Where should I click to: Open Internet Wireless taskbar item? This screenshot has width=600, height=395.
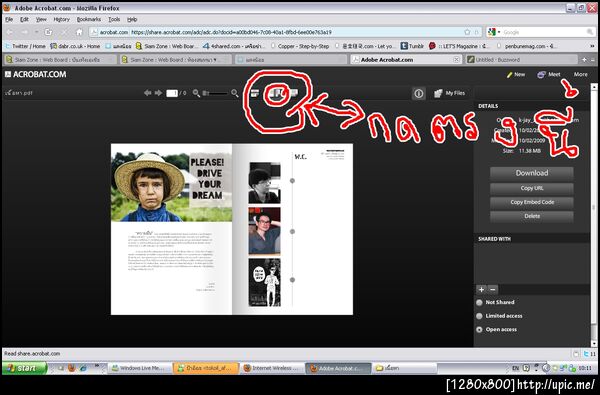pyautogui.click(x=272, y=368)
